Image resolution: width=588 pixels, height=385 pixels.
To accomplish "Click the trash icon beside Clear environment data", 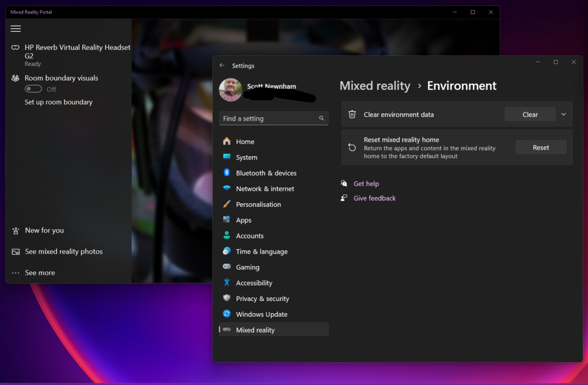I will 353,114.
